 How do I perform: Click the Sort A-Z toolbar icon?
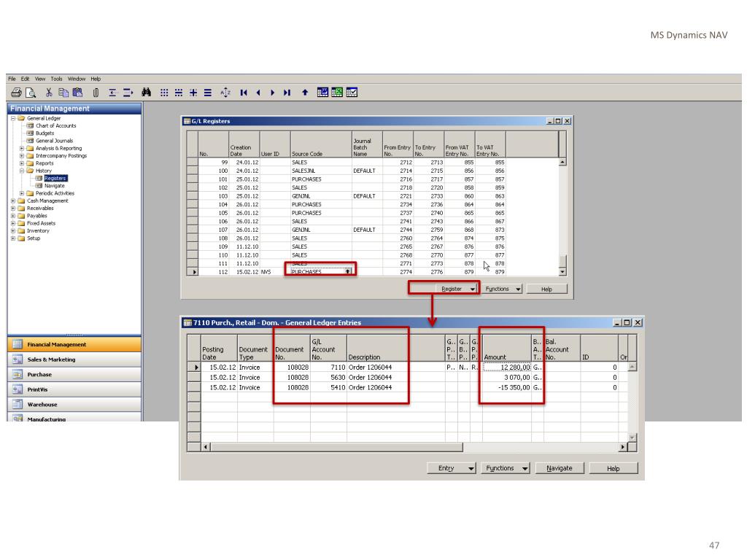coord(225,93)
